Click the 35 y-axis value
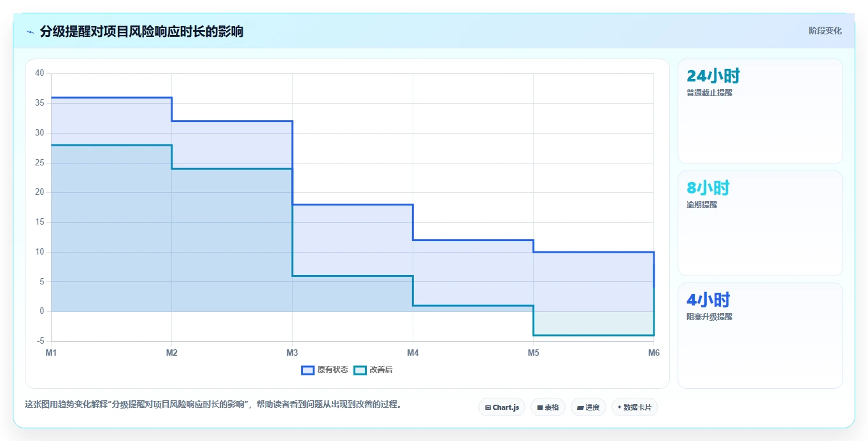The width and height of the screenshot is (868, 441). (x=39, y=103)
